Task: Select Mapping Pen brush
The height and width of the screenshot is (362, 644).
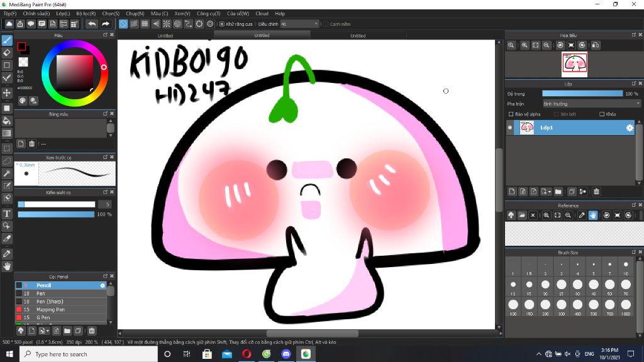Action: [61, 309]
